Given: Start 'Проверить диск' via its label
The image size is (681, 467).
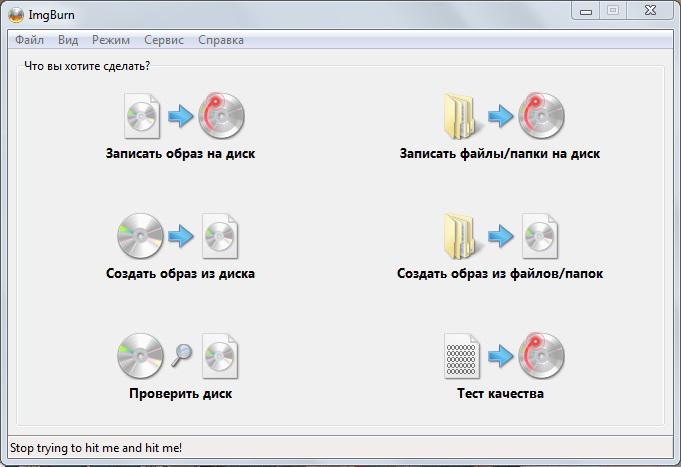Looking at the screenshot, I should pos(180,394).
